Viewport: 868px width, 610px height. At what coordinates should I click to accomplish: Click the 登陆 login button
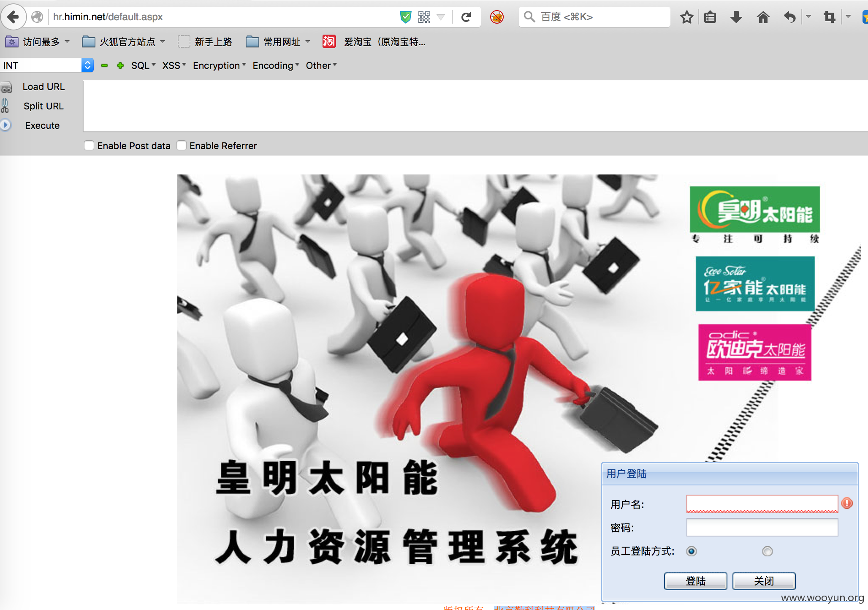[x=695, y=581]
